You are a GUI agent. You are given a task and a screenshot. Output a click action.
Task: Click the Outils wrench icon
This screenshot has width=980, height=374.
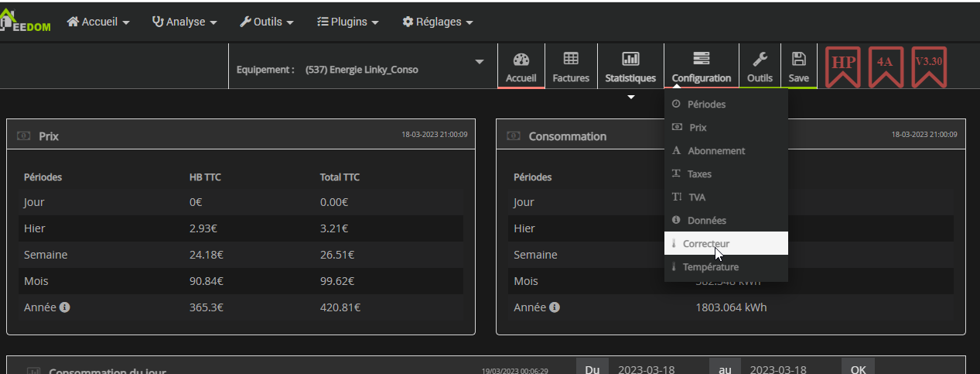click(x=760, y=60)
